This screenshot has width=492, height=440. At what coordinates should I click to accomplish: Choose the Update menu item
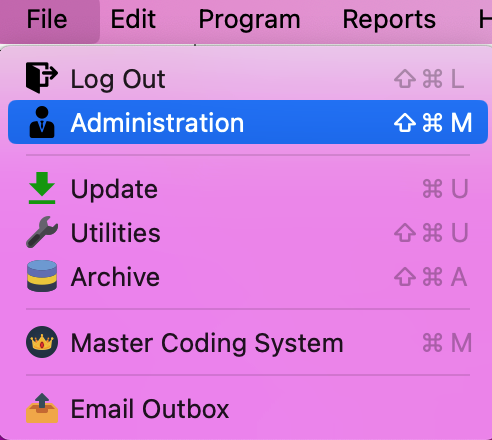(248, 189)
